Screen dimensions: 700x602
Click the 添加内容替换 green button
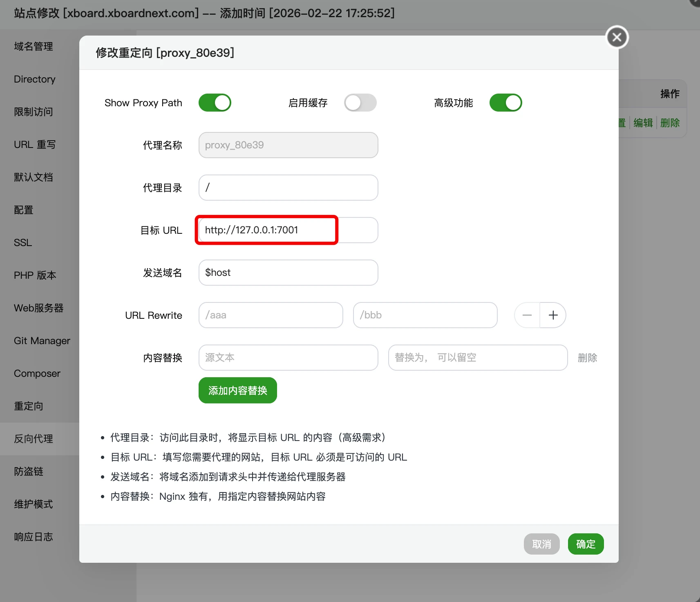point(237,390)
